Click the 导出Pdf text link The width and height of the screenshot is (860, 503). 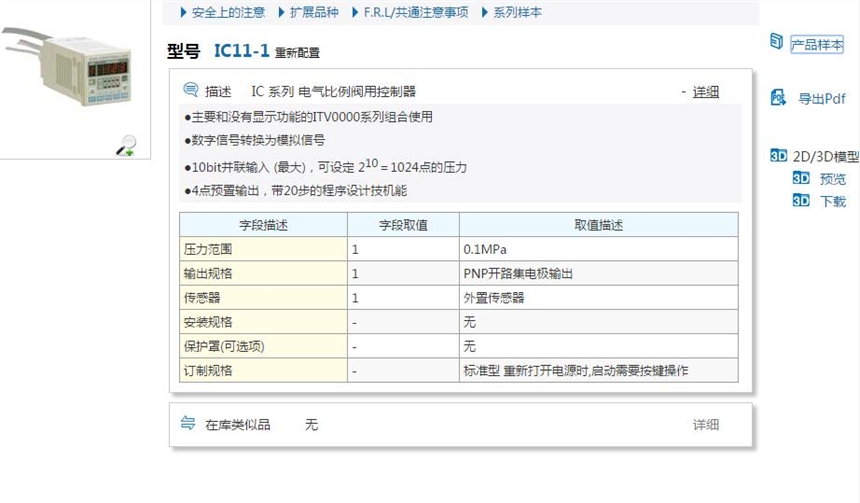point(821,99)
